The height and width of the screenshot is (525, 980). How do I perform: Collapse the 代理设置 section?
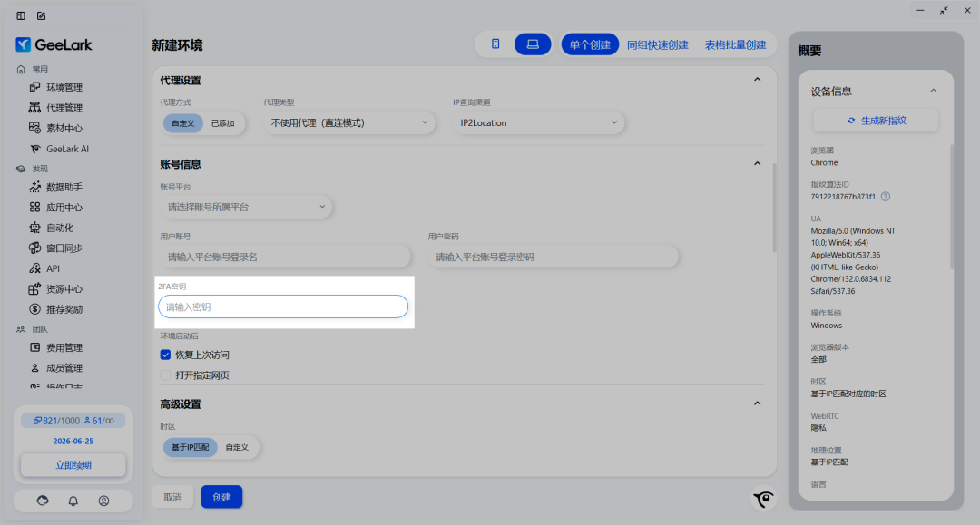[757, 80]
